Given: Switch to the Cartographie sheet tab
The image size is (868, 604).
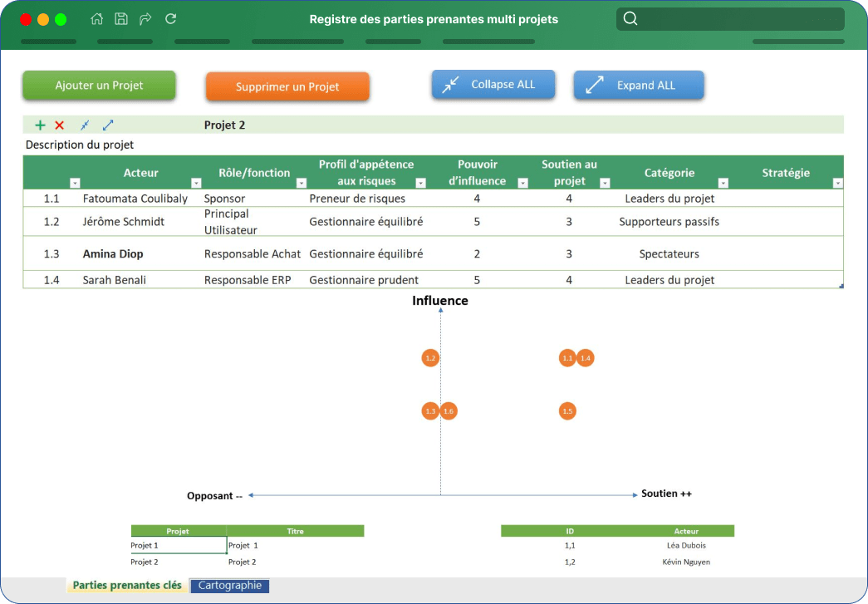Looking at the screenshot, I should 229,586.
